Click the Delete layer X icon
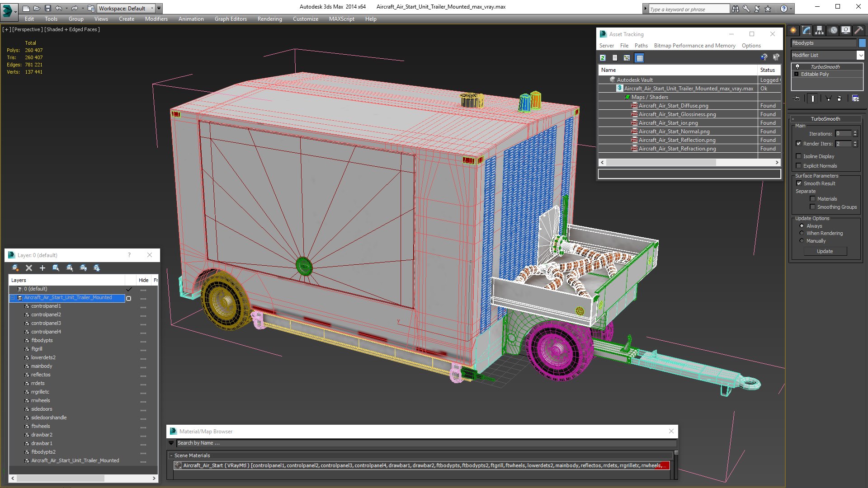The width and height of the screenshot is (868, 488). (29, 268)
